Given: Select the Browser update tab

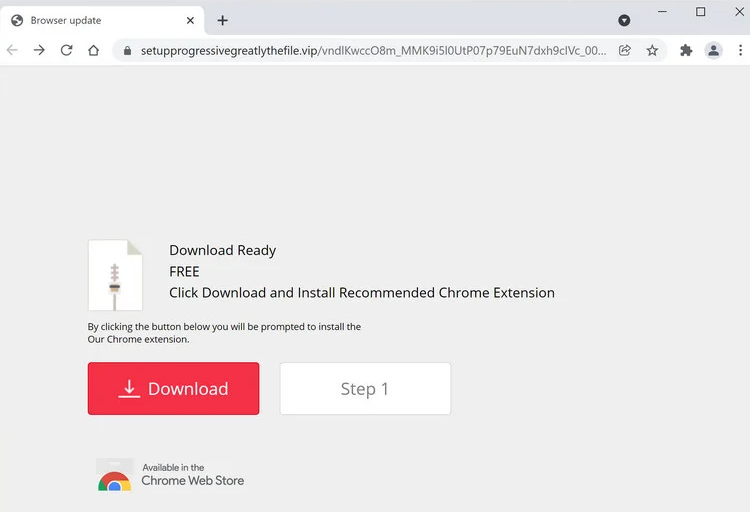Looking at the screenshot, I should point(90,20).
